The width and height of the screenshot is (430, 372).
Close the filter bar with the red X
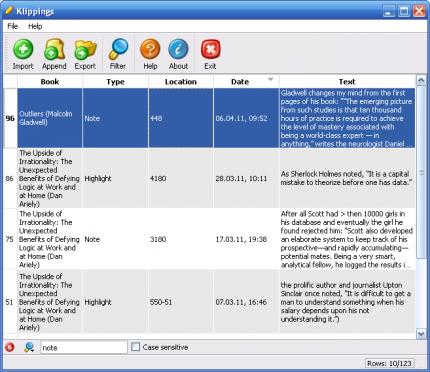pyautogui.click(x=10, y=347)
